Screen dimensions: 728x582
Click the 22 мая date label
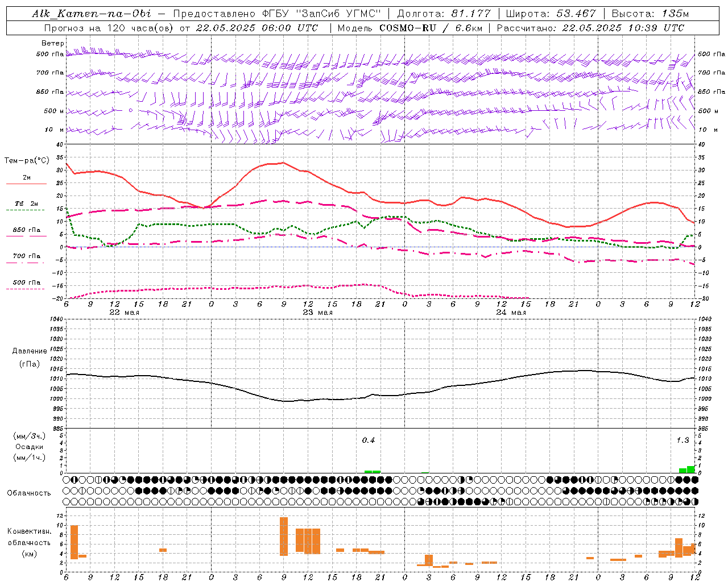tap(124, 312)
